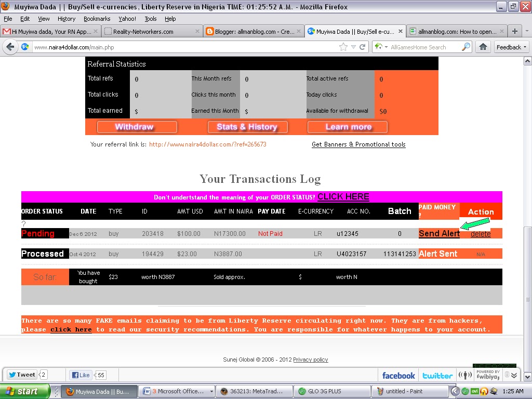Click the Windows Start button
Viewport: 532px width, 399px height.
(x=24, y=391)
